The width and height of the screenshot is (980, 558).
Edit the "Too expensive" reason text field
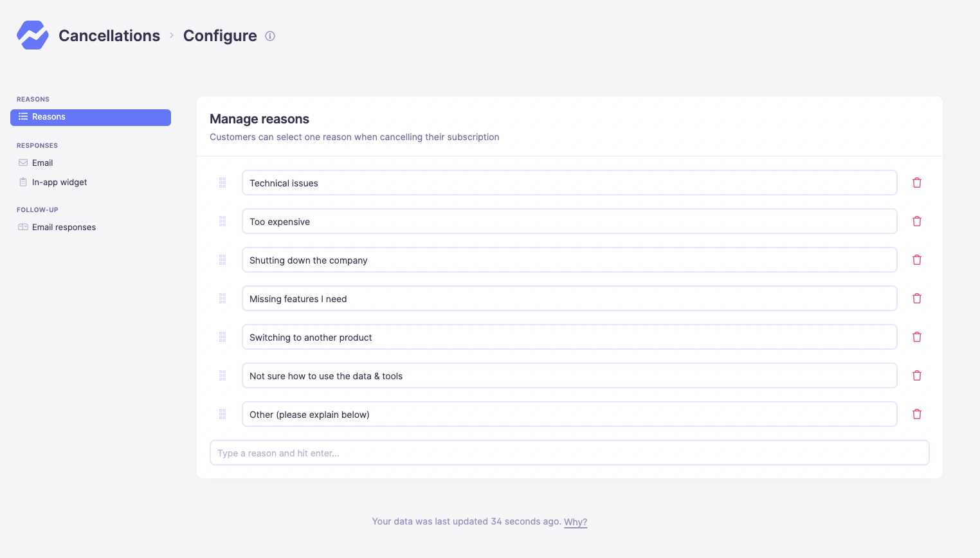tap(569, 221)
